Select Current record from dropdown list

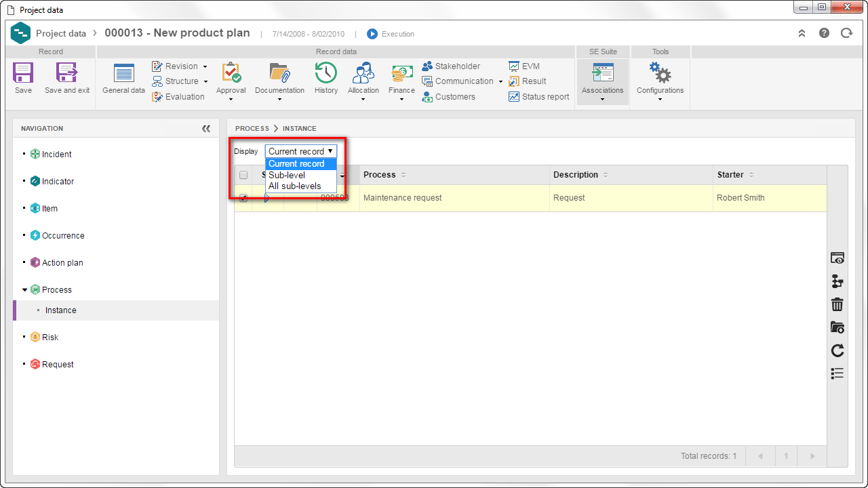300,164
